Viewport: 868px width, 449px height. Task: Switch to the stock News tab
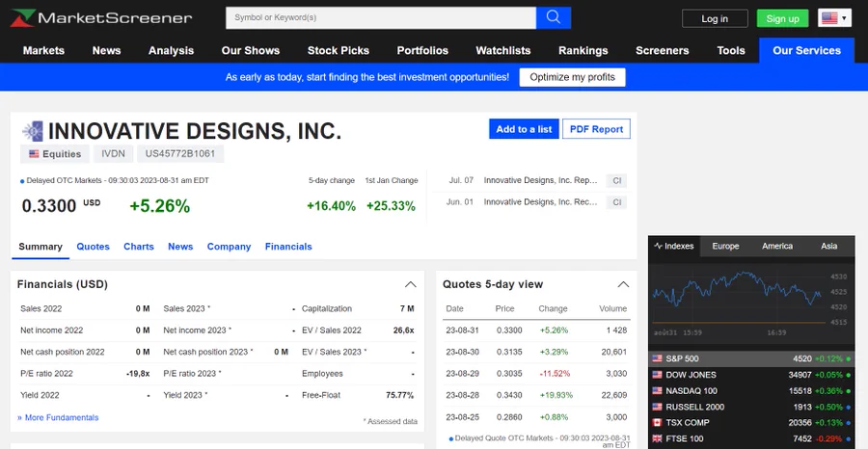click(180, 247)
